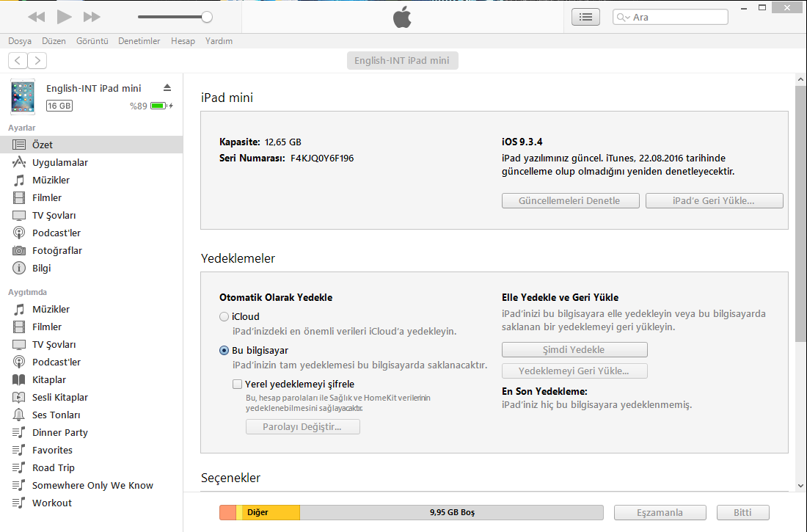Screen dimensions: 807x532
Task: Click the Şimdi Yedekle button
Action: pyautogui.click(x=574, y=349)
